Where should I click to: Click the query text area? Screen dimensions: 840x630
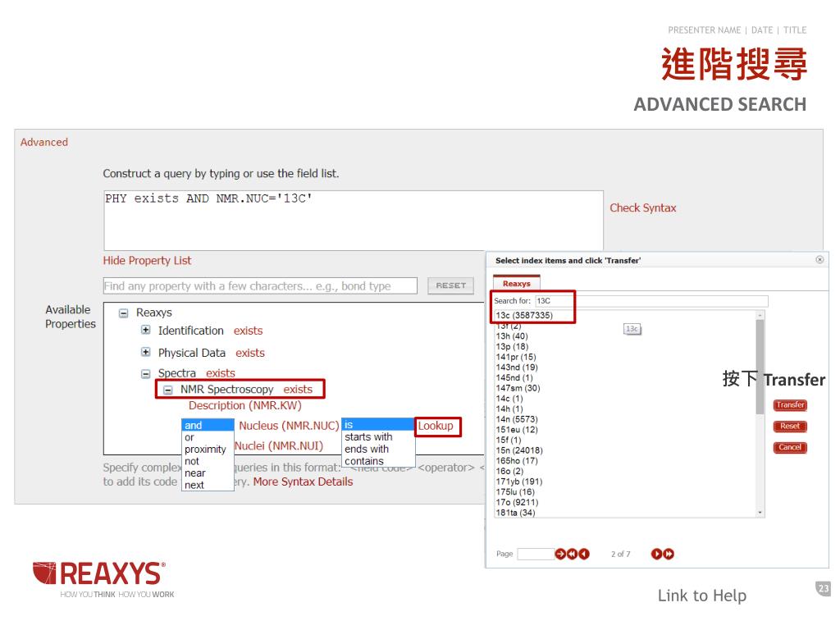354,220
